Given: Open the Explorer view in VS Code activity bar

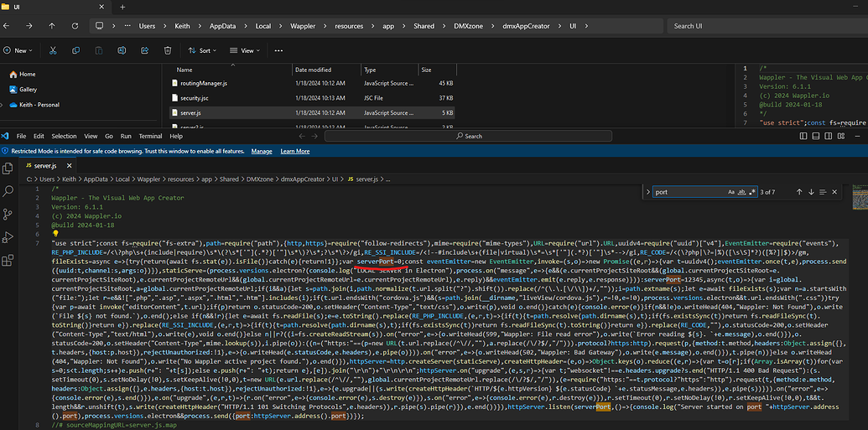Looking at the screenshot, I should click(8, 168).
